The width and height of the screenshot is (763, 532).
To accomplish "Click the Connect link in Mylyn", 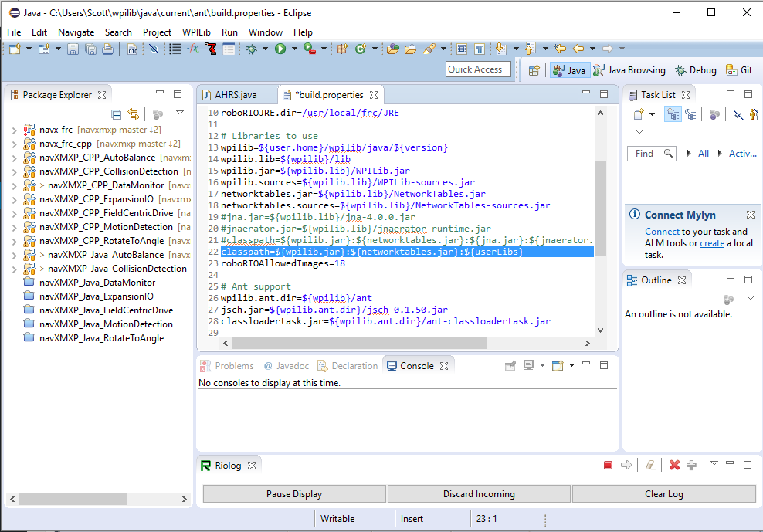I will (x=662, y=232).
